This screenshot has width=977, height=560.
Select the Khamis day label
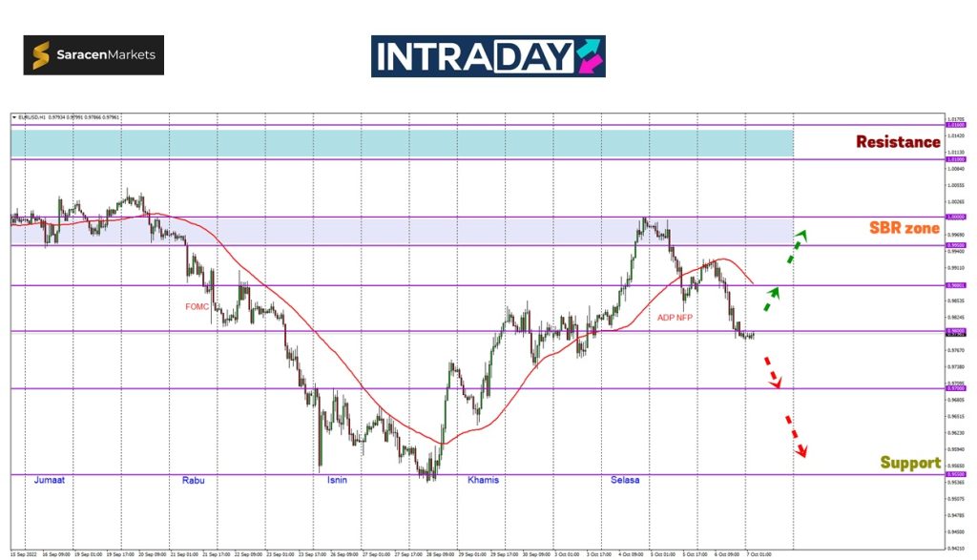tap(483, 480)
